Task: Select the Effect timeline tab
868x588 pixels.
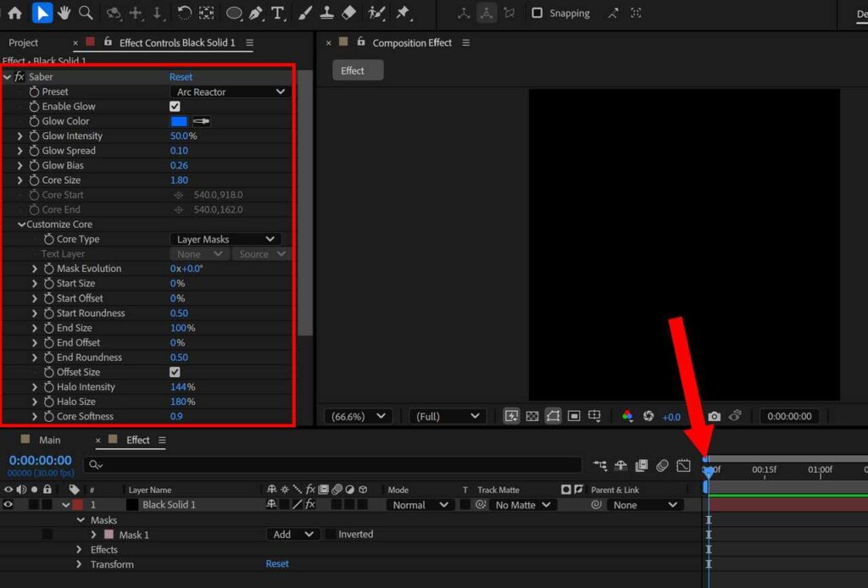Action: (138, 440)
